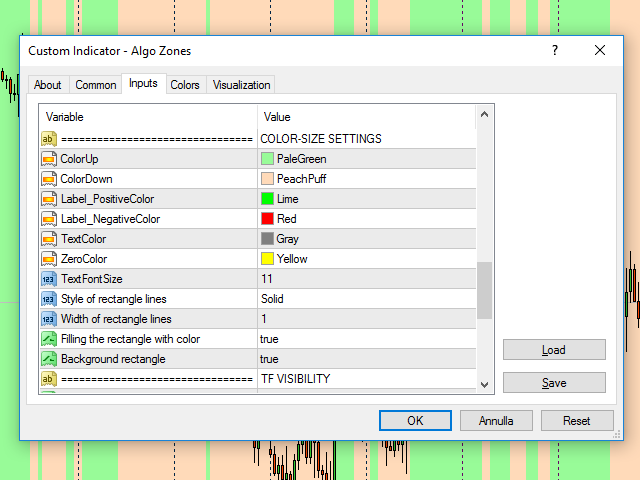This screenshot has height=480, width=640.
Task: Click the scroll down arrow in inputs list
Action: coord(485,384)
